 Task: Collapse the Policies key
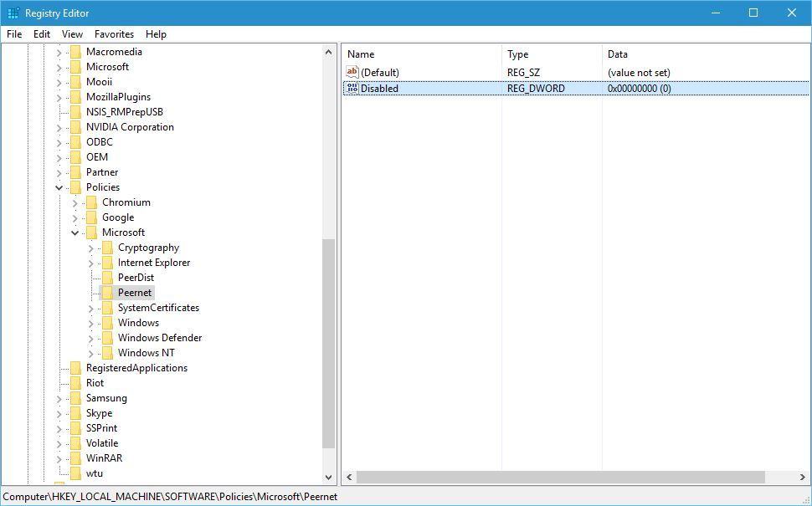59,188
